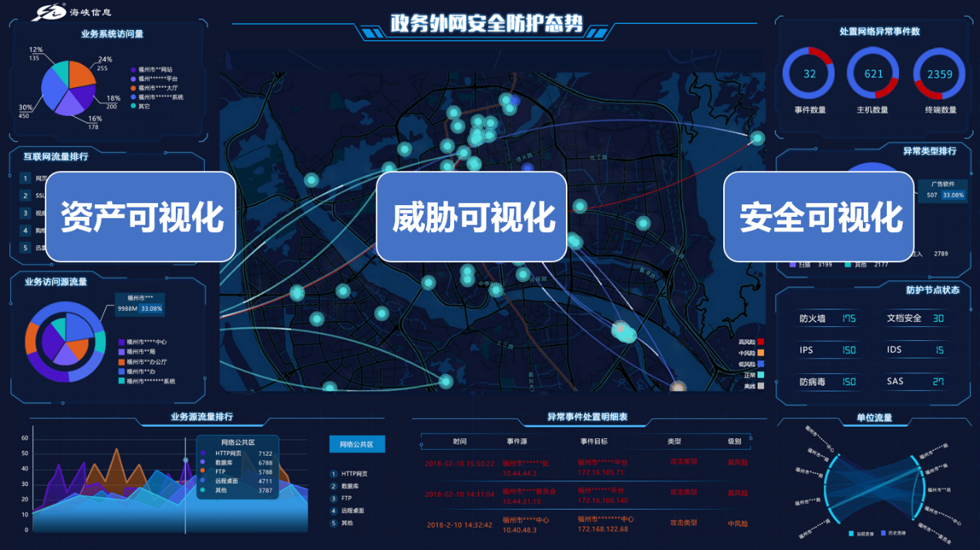Toggle 福州市****大厅 legend item
Image resolution: width=980 pixels, height=550 pixels.
click(x=155, y=88)
